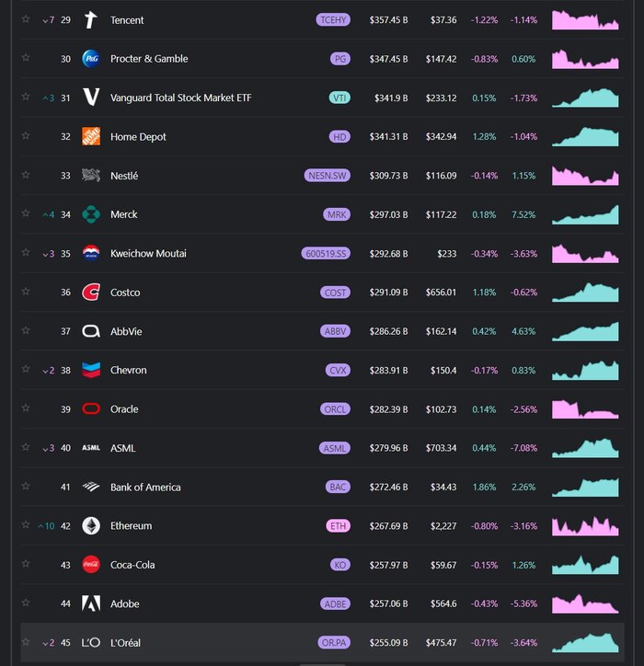Click the NESN.SW ticker badge
The image size is (644, 666).
(327, 176)
